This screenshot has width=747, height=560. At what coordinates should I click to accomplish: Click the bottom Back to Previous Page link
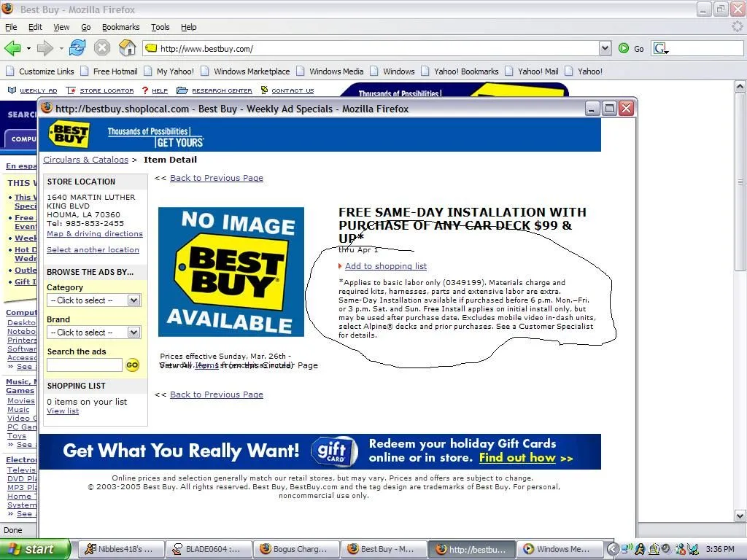(x=216, y=394)
